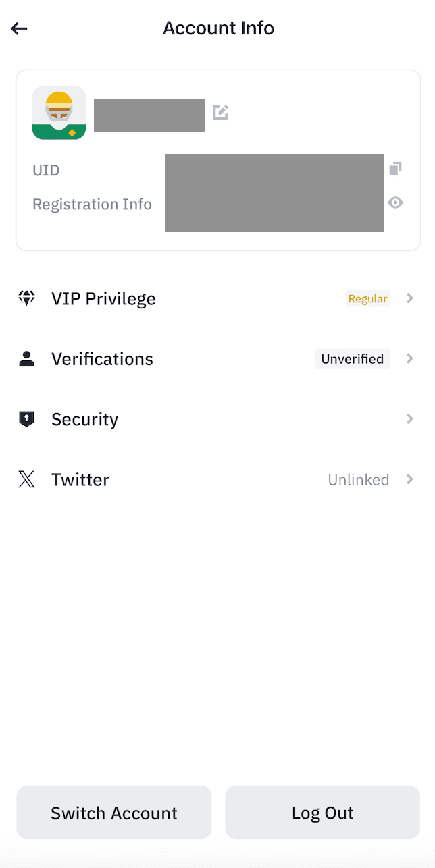435x868 pixels.
Task: Click the Regular VIP level badge
Action: click(367, 298)
